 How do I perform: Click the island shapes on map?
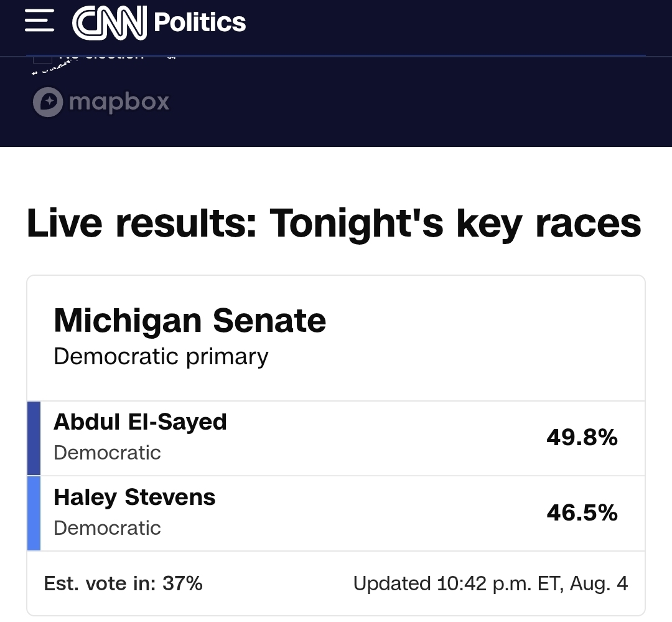(x=54, y=68)
